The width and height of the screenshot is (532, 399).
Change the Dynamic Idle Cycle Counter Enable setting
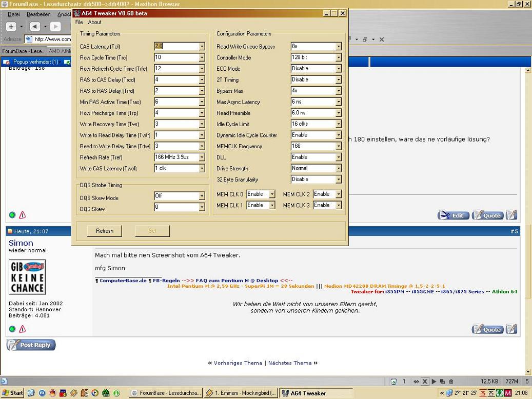tap(316, 135)
